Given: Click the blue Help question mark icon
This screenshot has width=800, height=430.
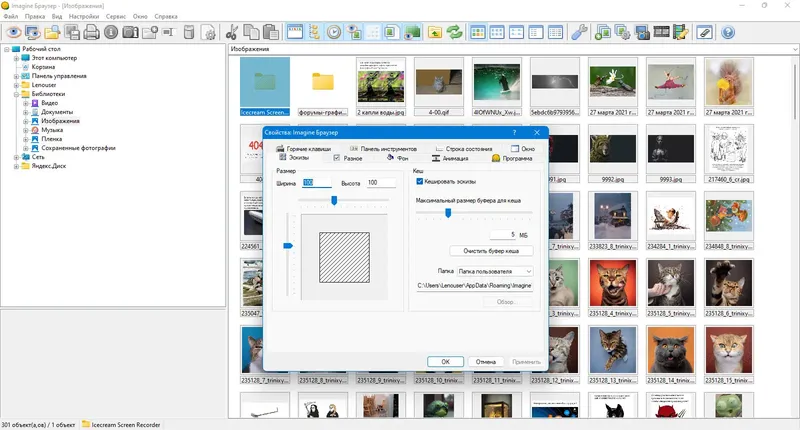Looking at the screenshot, I should pyautogui.click(x=729, y=32).
